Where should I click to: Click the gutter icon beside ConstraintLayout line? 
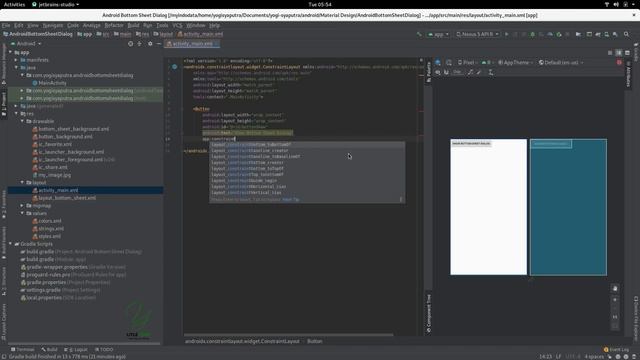pos(174,67)
